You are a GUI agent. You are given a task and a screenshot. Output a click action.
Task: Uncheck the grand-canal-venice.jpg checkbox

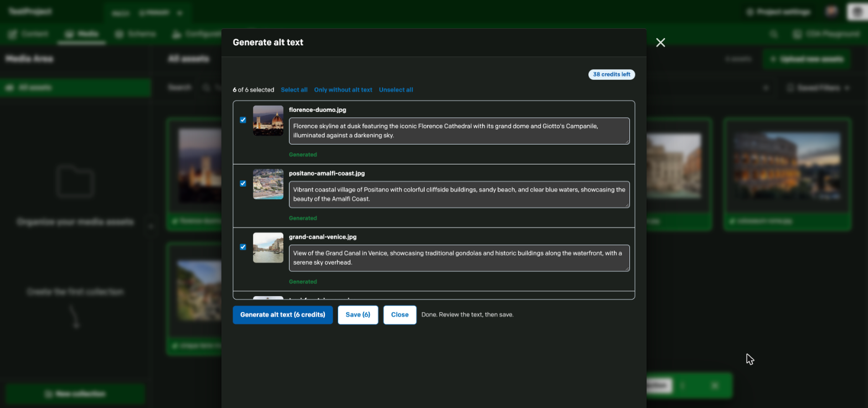(x=243, y=247)
